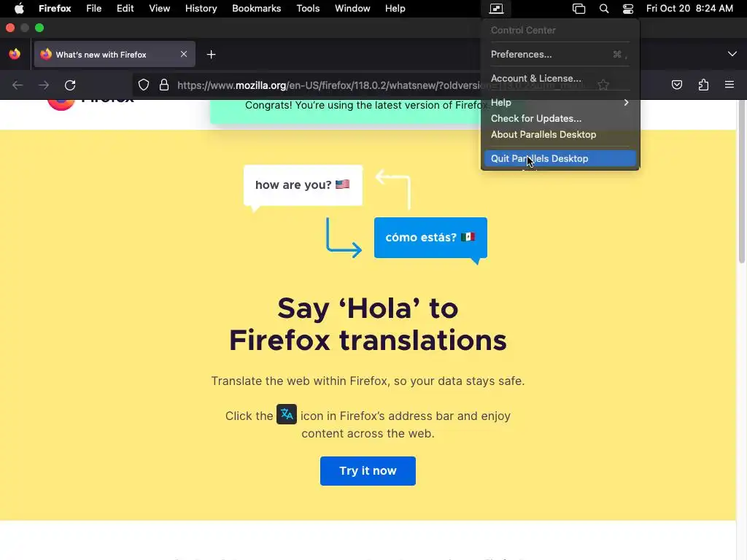Open tracking protection shield icon
747x560 pixels.
144,85
